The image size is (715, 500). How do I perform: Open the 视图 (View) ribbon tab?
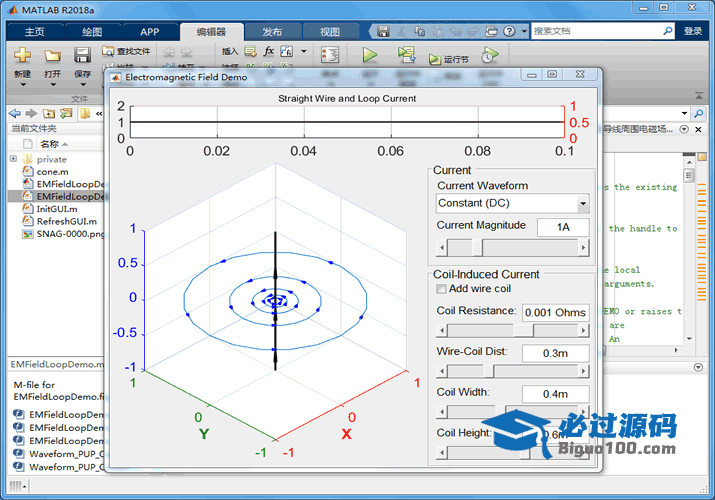point(330,31)
